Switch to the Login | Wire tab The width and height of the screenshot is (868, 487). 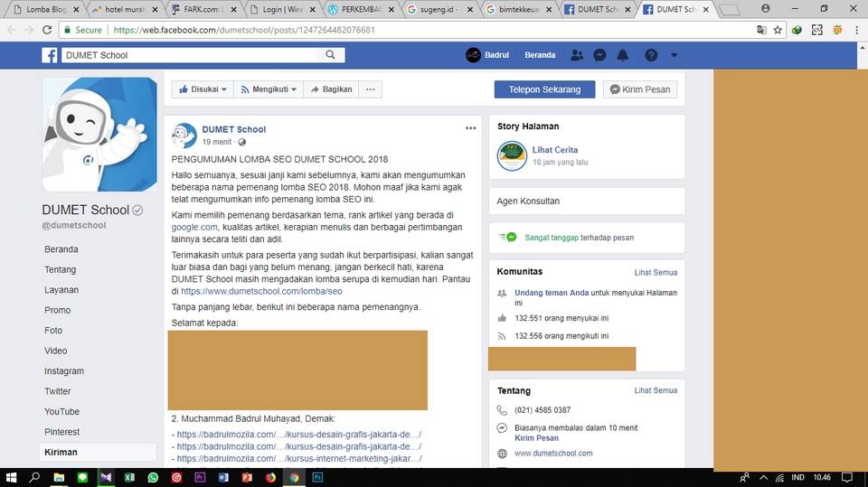282,9
